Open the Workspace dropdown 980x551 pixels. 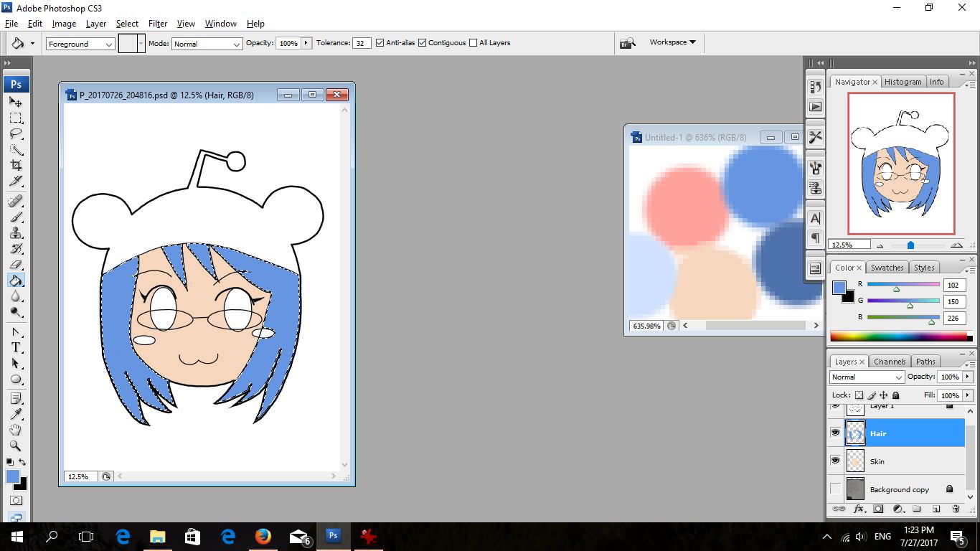[672, 42]
